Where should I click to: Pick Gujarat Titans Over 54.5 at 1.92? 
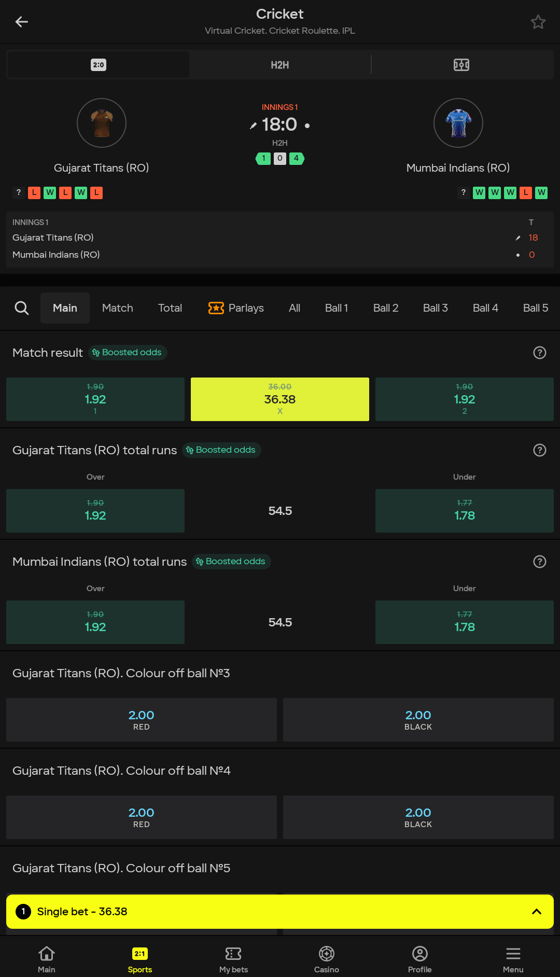[95, 511]
